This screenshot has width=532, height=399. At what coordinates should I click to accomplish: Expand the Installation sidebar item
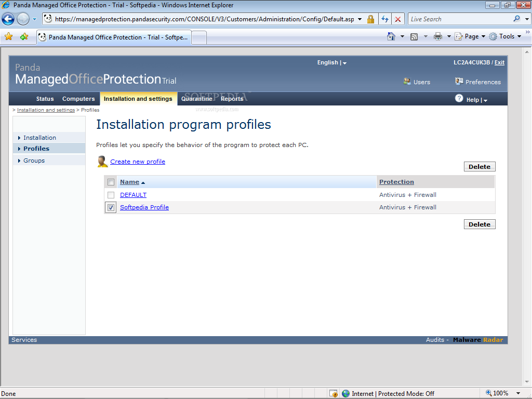coord(49,137)
